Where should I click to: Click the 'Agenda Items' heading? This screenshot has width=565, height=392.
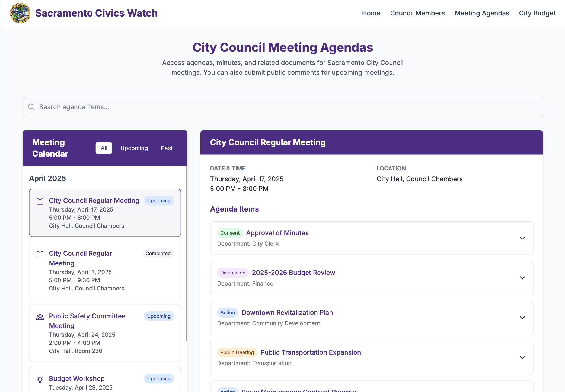[235, 209]
